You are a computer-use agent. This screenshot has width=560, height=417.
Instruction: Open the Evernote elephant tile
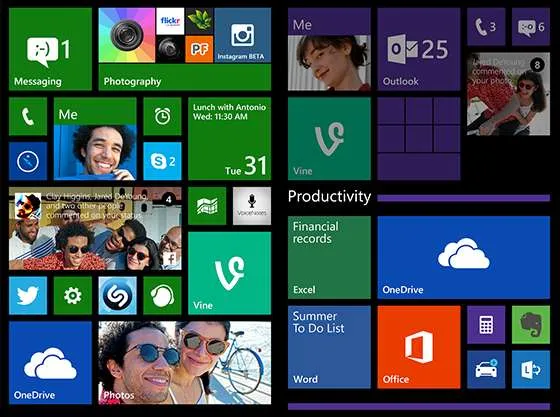[x=531, y=325]
